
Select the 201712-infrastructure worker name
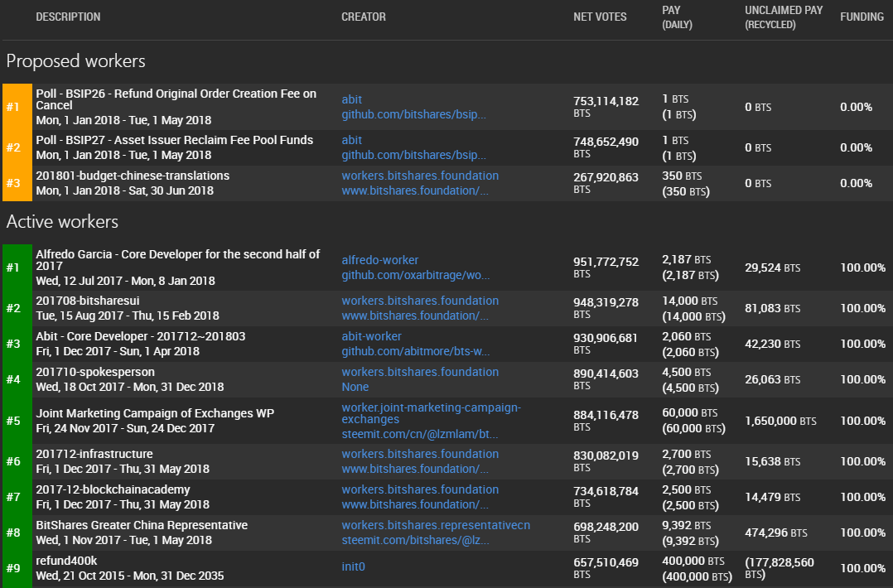pos(94,454)
